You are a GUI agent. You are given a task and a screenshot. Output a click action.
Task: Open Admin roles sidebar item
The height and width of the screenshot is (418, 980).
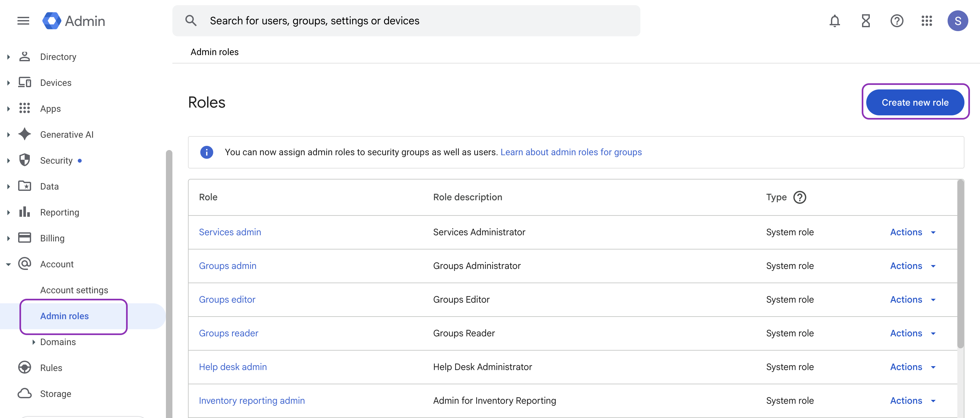[x=64, y=316]
